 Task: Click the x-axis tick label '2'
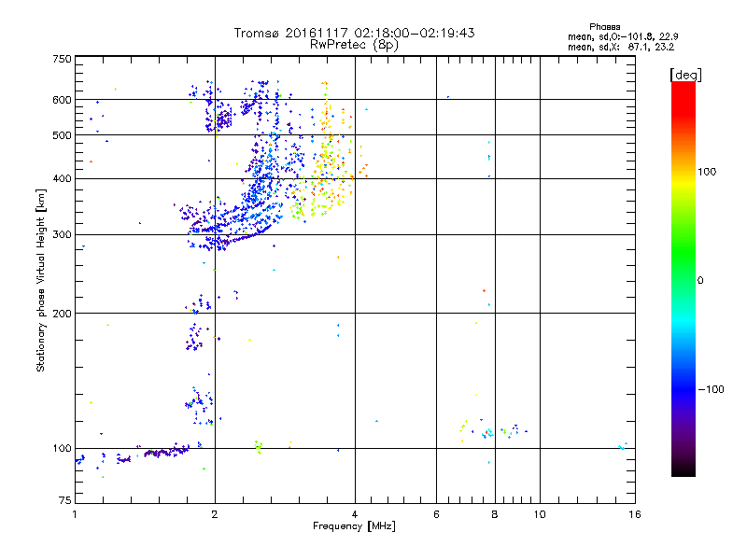click(215, 514)
